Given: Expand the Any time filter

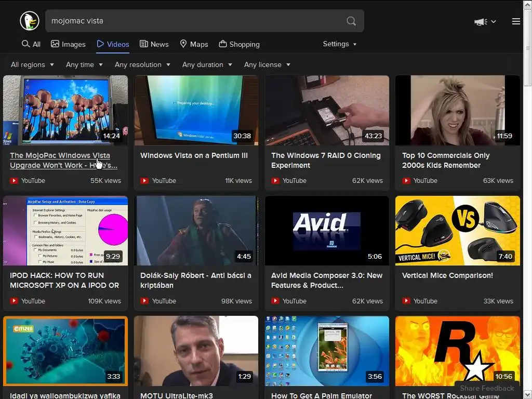Looking at the screenshot, I should click(x=84, y=65).
